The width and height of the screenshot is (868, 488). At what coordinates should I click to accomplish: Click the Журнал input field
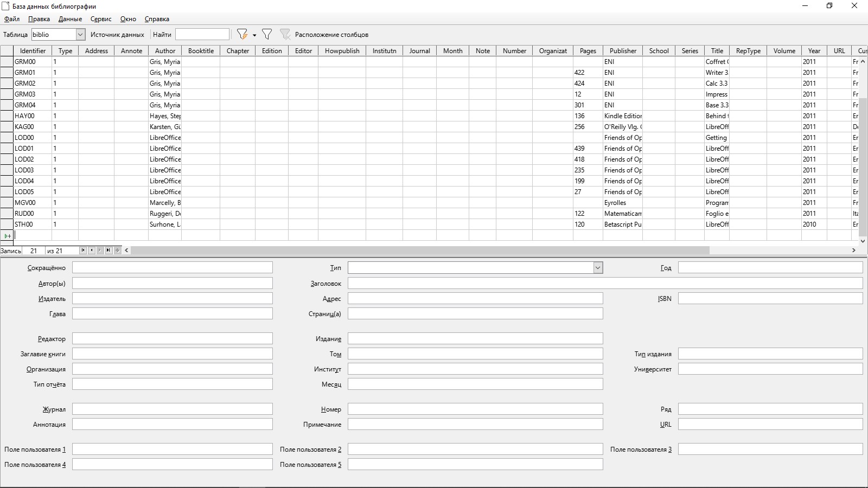(x=173, y=409)
